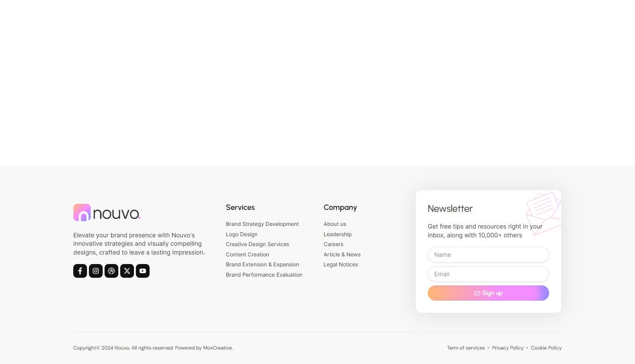
Task: View Legal Notices page
Action: tap(341, 264)
